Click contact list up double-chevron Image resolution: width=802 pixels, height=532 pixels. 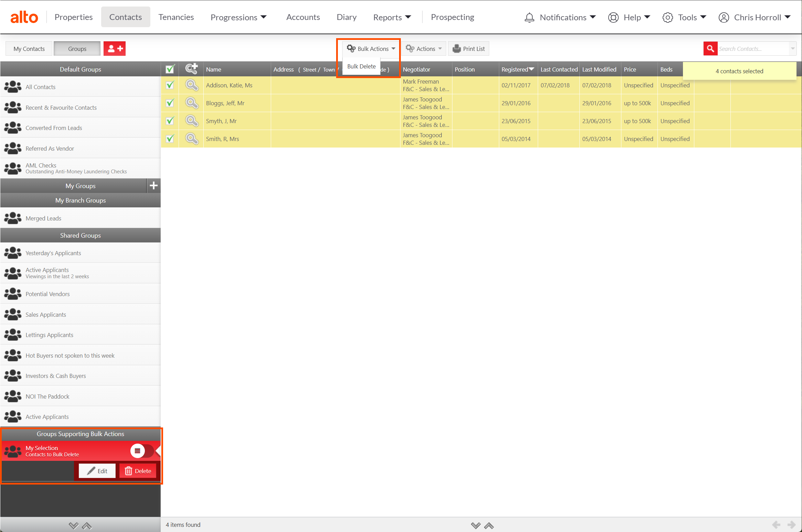click(x=489, y=525)
